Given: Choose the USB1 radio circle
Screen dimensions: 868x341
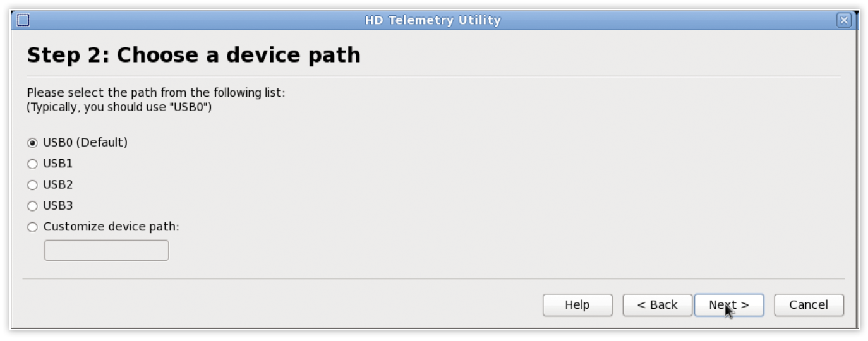Looking at the screenshot, I should (x=32, y=164).
